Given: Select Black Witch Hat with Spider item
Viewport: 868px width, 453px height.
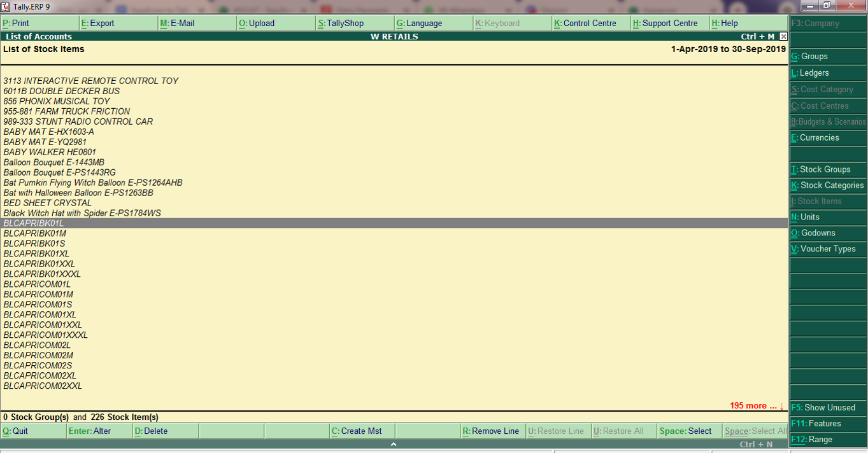Looking at the screenshot, I should 82,213.
